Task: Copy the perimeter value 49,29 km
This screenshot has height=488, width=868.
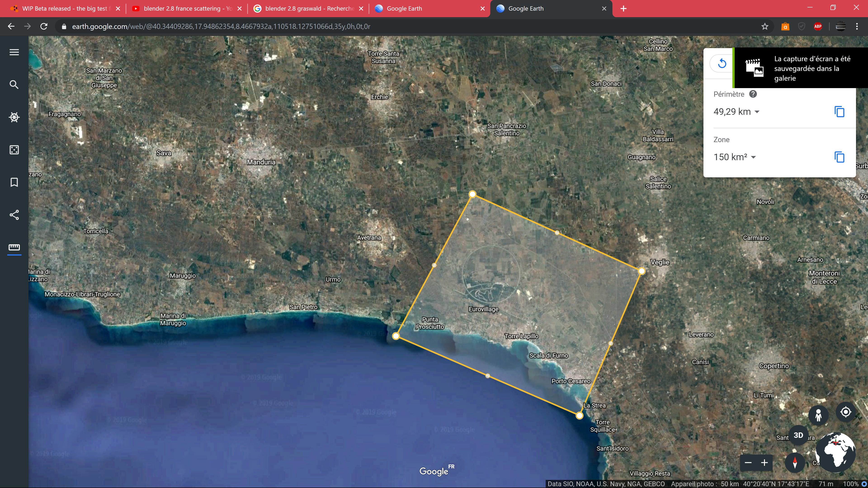Action: 839,111
